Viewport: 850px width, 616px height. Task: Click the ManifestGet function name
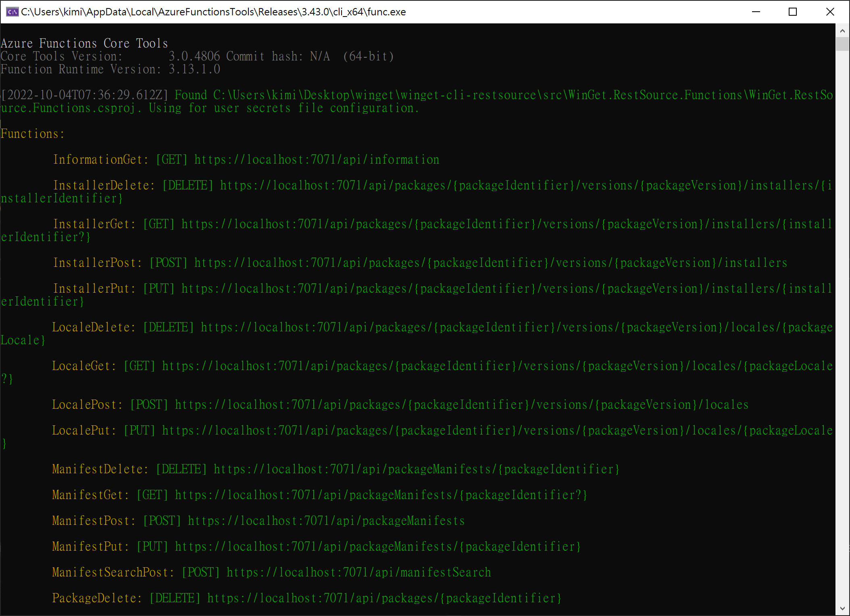coord(90,495)
